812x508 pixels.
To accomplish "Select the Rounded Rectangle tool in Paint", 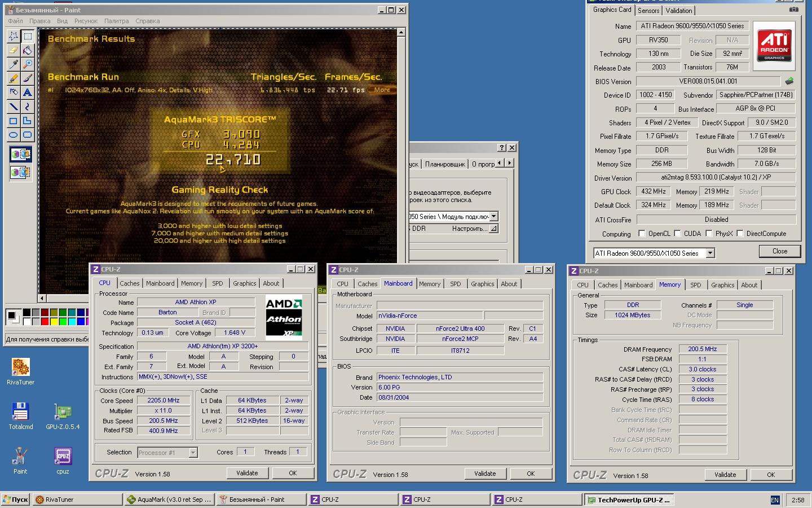I will 28,135.
